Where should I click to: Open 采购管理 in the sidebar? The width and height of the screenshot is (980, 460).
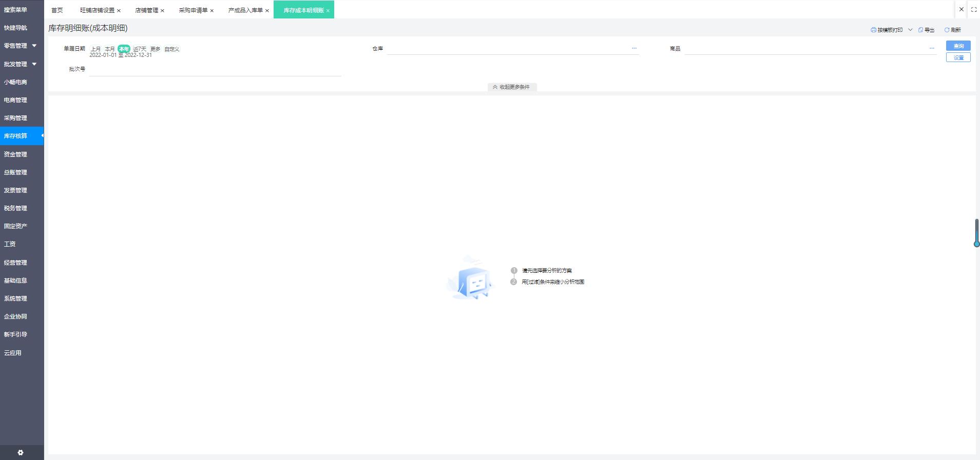click(15, 118)
